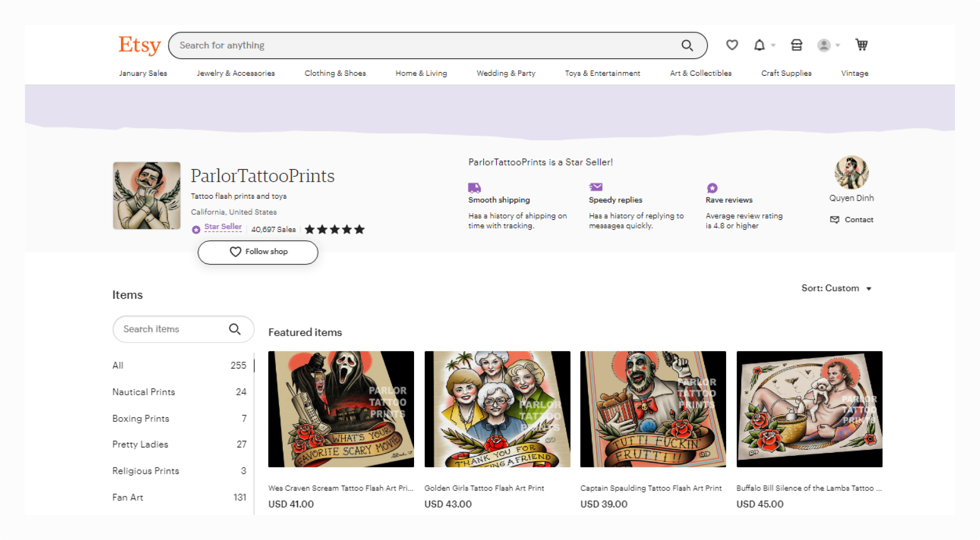980x540 pixels.
Task: Select Fan Art section
Action: click(x=179, y=497)
